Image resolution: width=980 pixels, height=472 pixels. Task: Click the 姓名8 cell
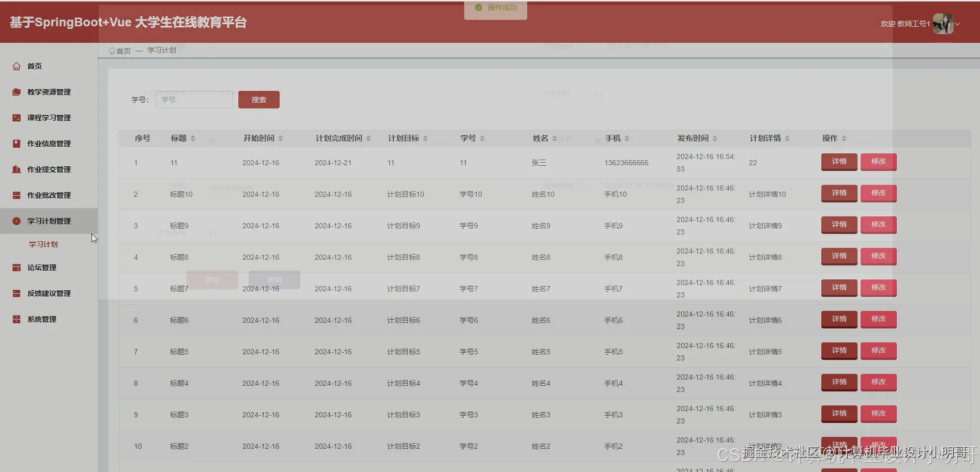(x=541, y=257)
